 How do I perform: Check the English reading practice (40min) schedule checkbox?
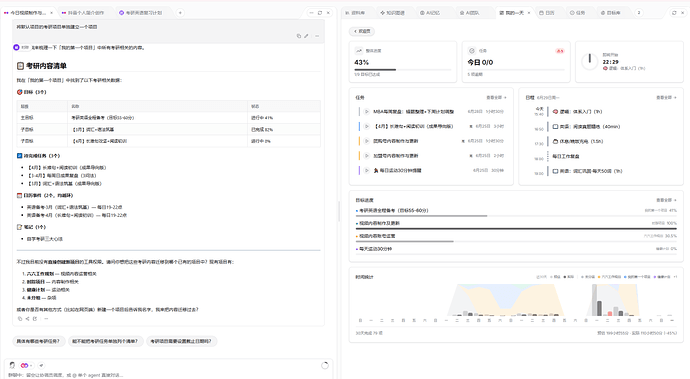(x=555, y=127)
